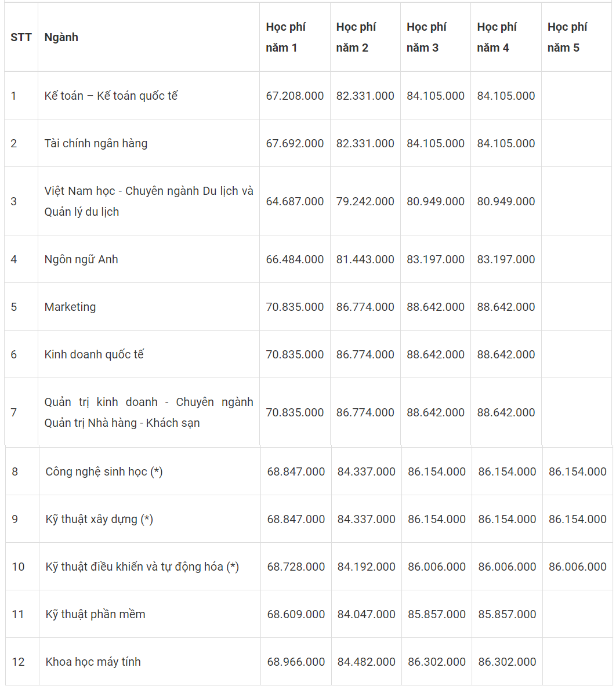Click the 68.966.000 tuition cell
The image size is (616, 693).
point(296,662)
